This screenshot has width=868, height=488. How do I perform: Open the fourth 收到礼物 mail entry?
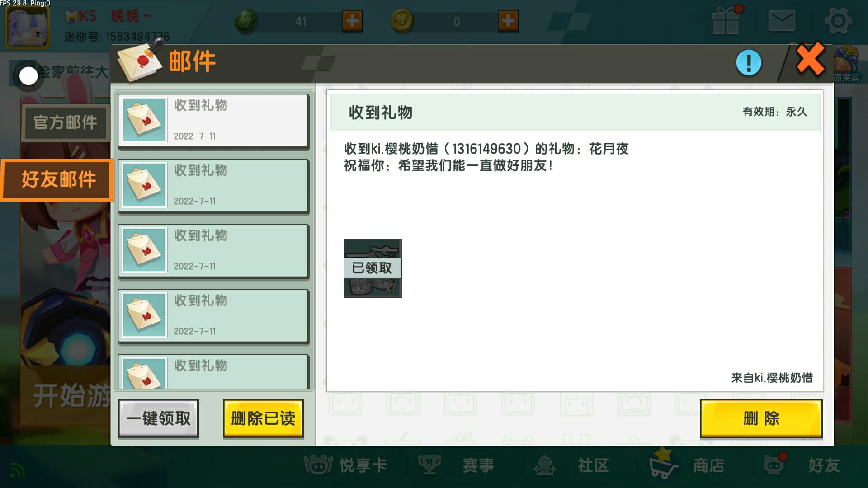tap(213, 315)
